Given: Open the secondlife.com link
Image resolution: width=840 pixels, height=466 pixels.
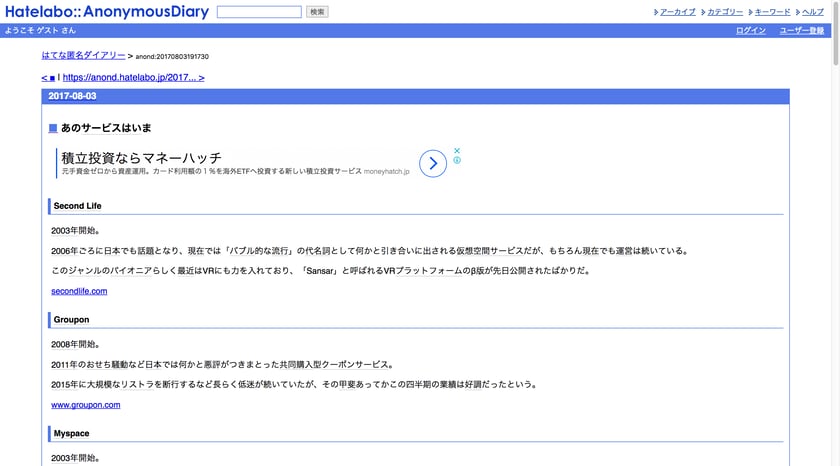Looking at the screenshot, I should point(79,291).
